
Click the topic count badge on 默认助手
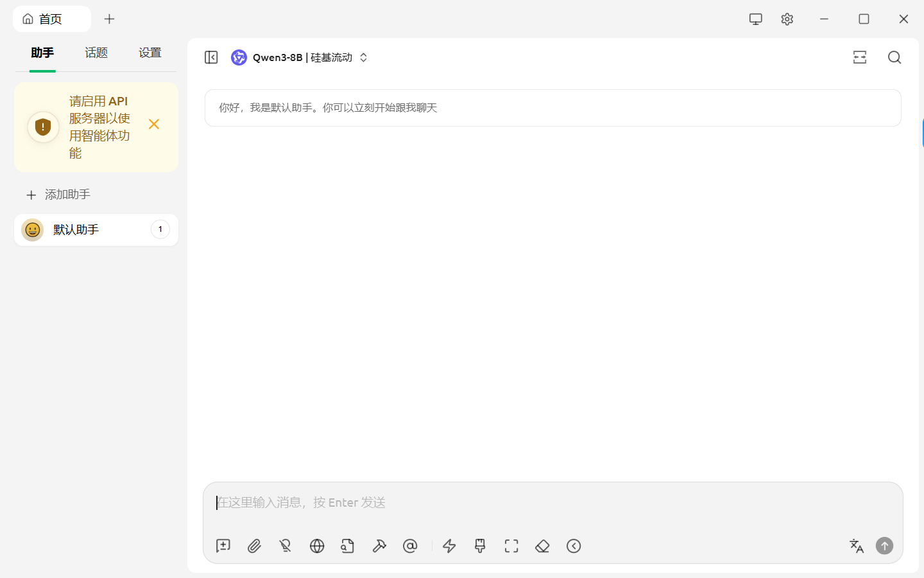(160, 229)
